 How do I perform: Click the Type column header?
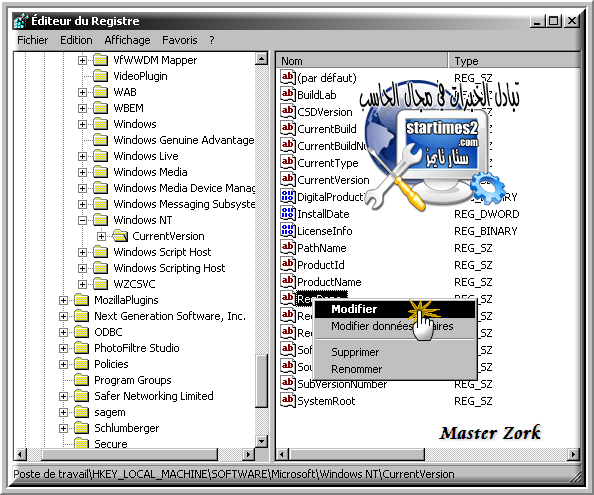click(x=514, y=61)
